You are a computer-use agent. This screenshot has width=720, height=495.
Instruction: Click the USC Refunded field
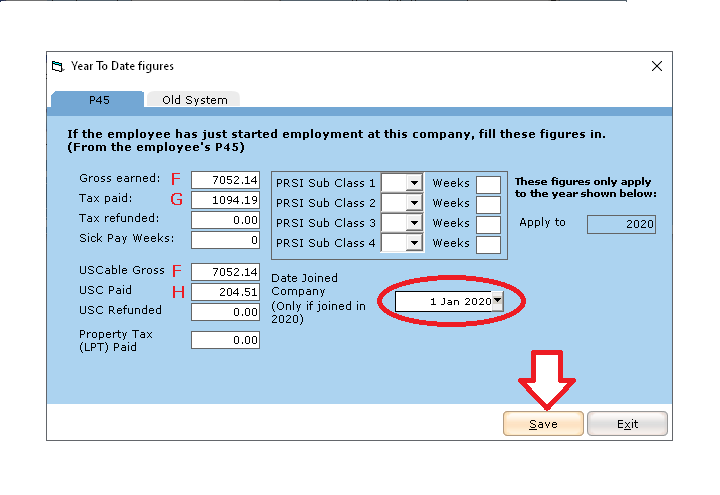coord(225,312)
